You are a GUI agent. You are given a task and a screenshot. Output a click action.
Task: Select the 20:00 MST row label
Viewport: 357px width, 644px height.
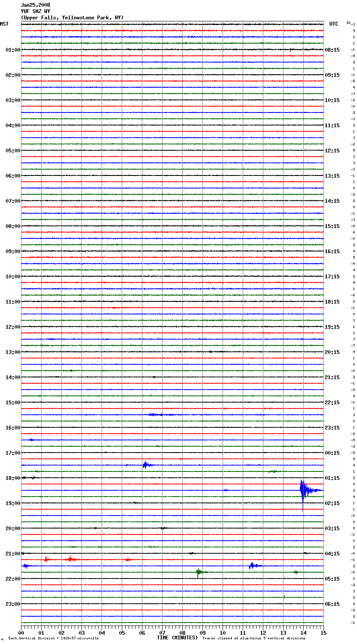click(x=13, y=529)
